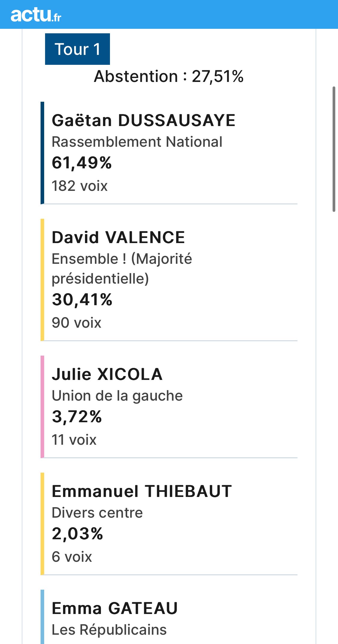Viewport: 338px width, 644px height.
Task: Open Emmanuel THIEBAUT candidate name
Action: click(x=142, y=491)
